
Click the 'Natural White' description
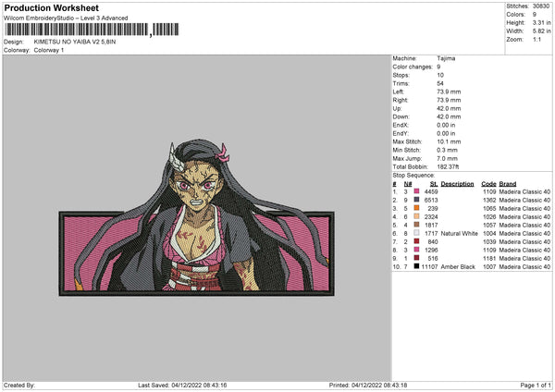[459, 234]
